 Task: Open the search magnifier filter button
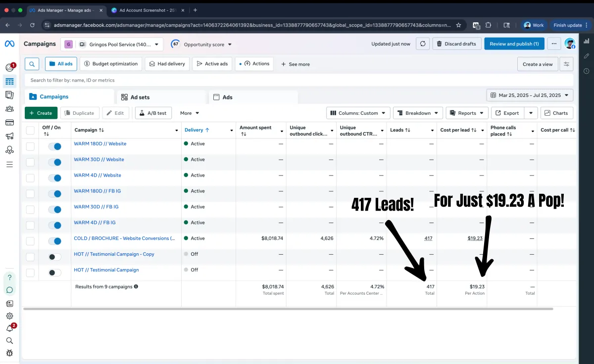coord(32,64)
